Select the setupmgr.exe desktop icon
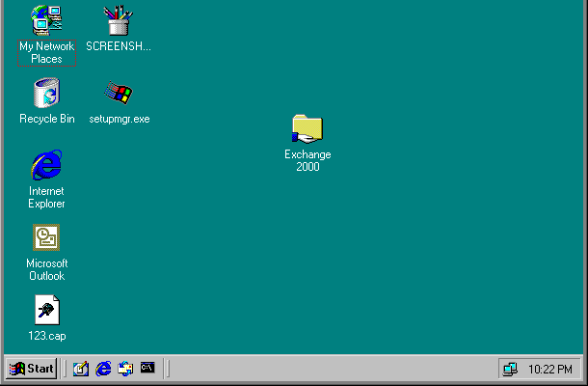Image resolution: width=588 pixels, height=386 pixels. coord(119,94)
